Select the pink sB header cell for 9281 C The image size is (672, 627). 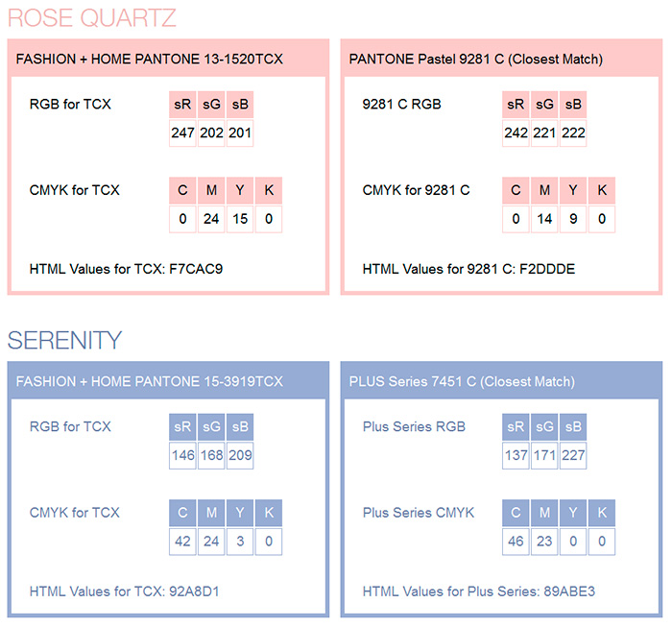573,104
